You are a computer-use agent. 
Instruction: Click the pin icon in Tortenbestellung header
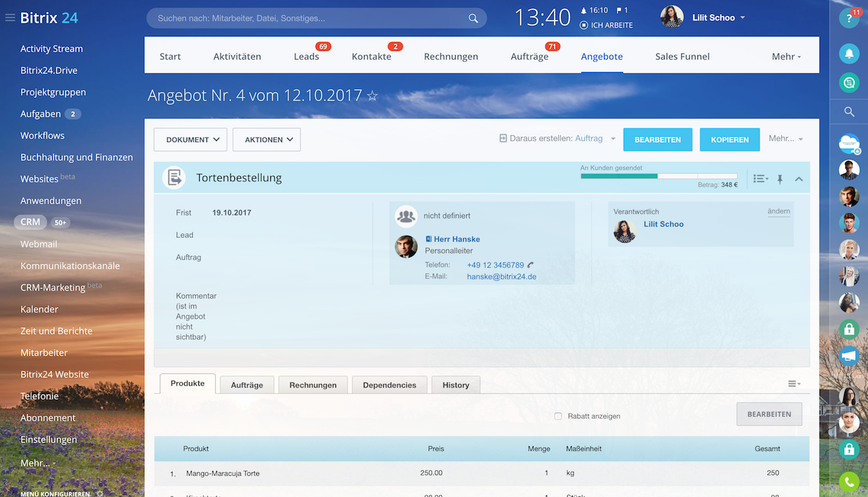click(x=780, y=179)
